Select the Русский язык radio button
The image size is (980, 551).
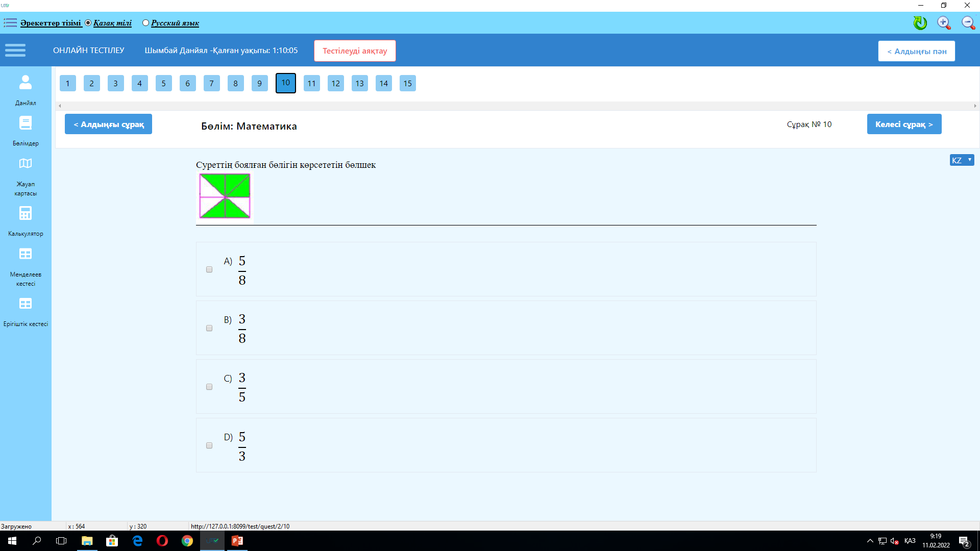pos(145,23)
